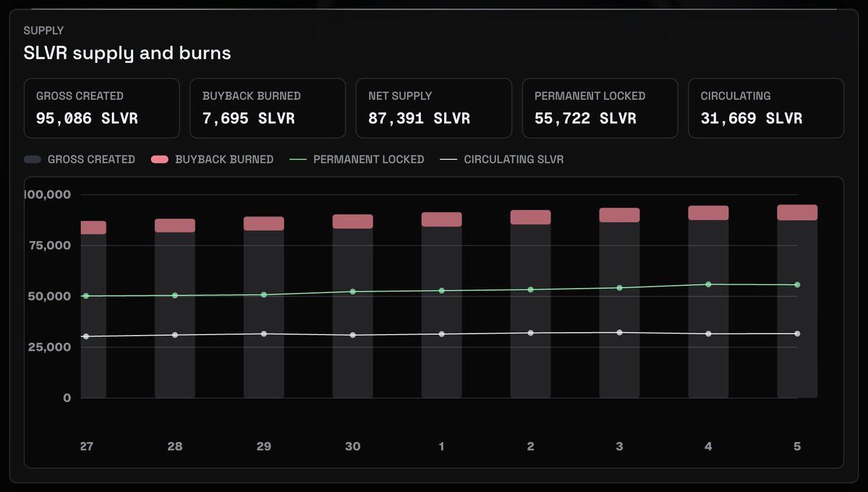Click the SLVR supply and burns heading

pyautogui.click(x=127, y=54)
